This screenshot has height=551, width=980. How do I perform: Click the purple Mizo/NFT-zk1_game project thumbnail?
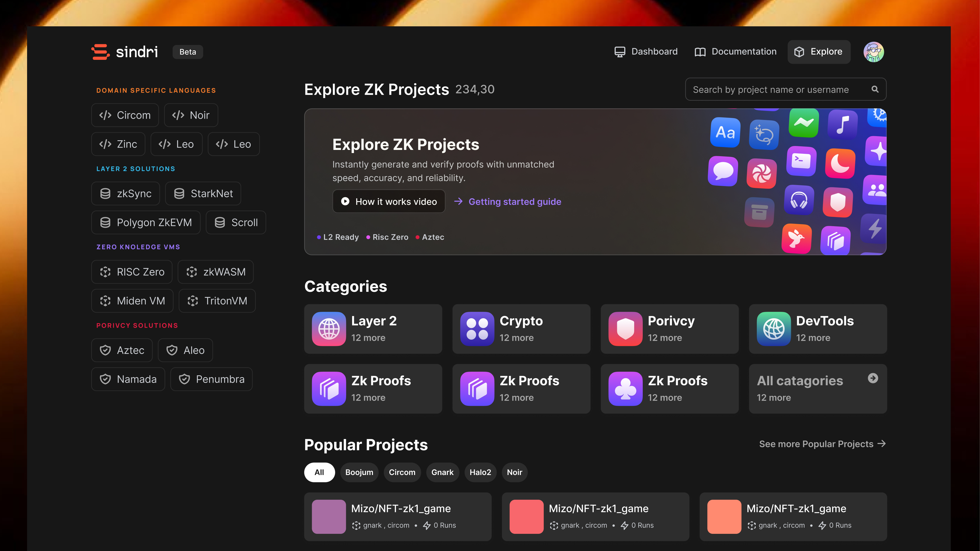pyautogui.click(x=329, y=516)
